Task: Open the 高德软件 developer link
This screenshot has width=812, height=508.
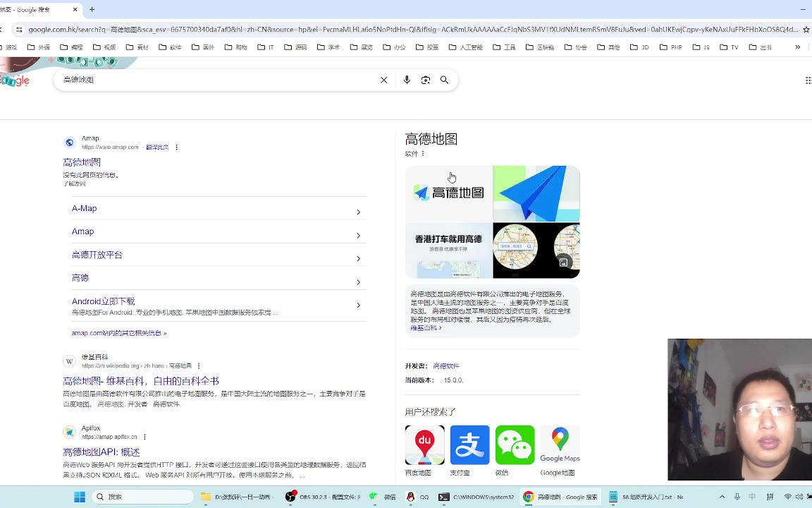Action: (446, 366)
